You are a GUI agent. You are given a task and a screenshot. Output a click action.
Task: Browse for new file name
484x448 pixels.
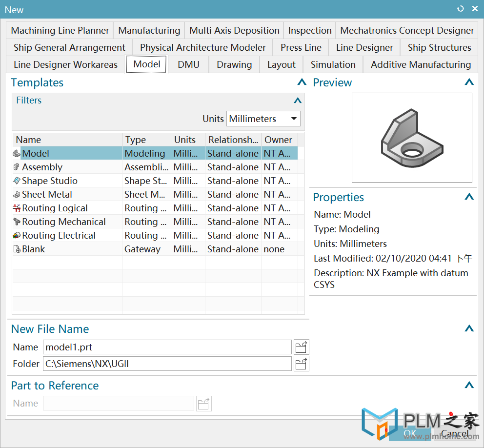coord(301,347)
